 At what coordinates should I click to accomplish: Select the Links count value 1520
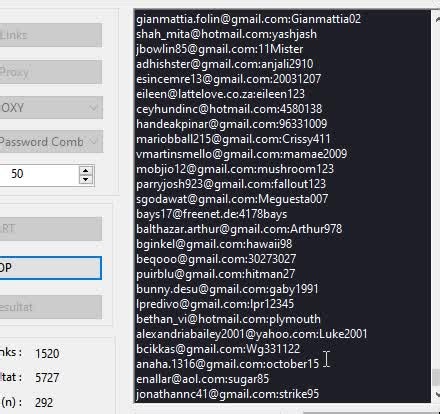coord(47,354)
